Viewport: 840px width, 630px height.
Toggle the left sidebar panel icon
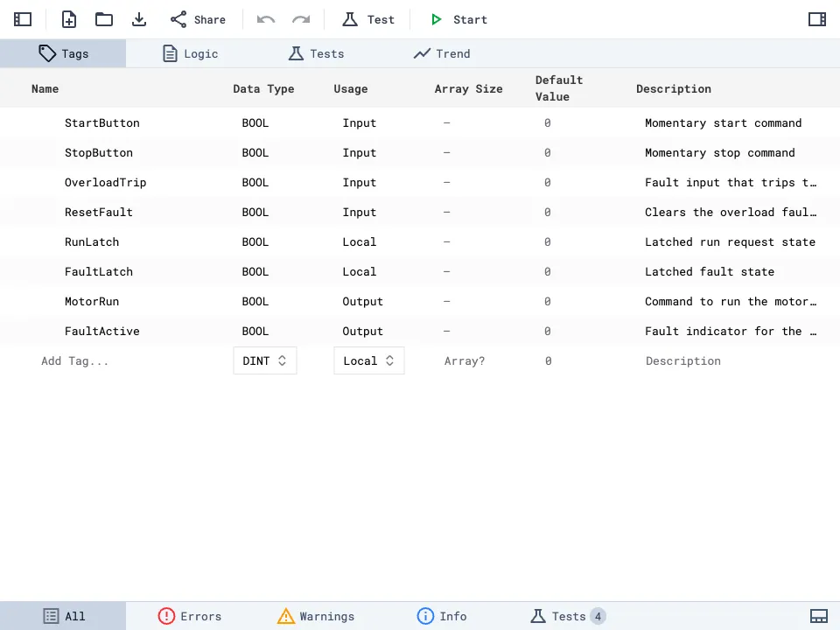point(22,19)
